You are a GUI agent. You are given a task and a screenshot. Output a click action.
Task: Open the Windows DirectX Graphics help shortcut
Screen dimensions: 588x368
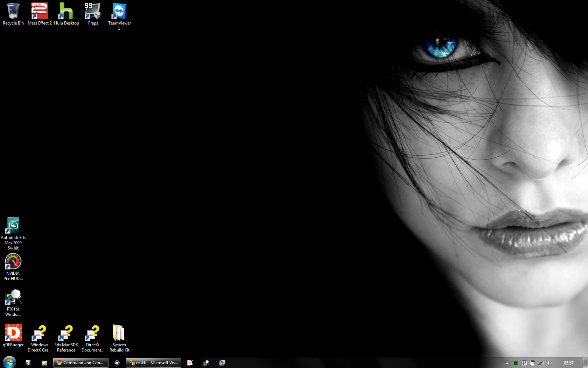tap(40, 333)
